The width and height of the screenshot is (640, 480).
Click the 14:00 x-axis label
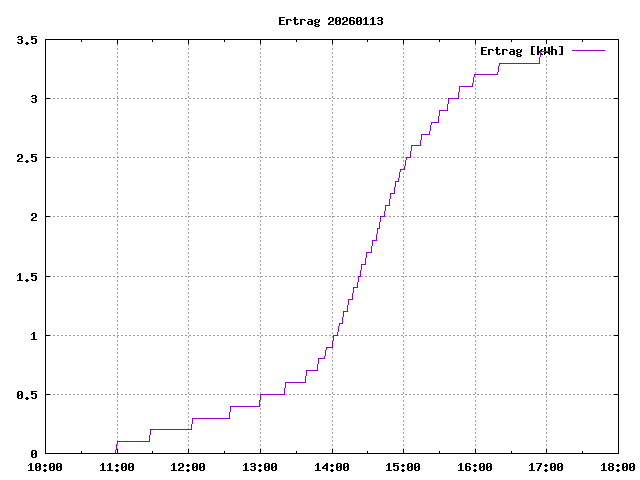click(x=331, y=467)
